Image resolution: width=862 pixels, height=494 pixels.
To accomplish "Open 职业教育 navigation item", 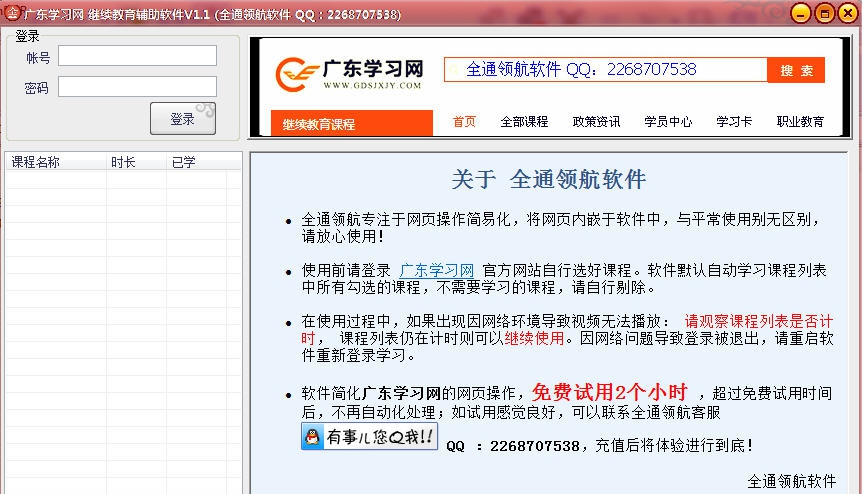I will click(x=800, y=121).
